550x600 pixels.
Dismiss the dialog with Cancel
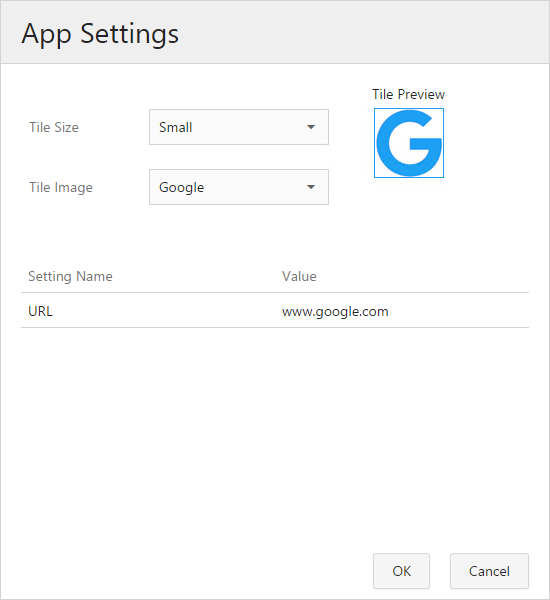click(489, 571)
